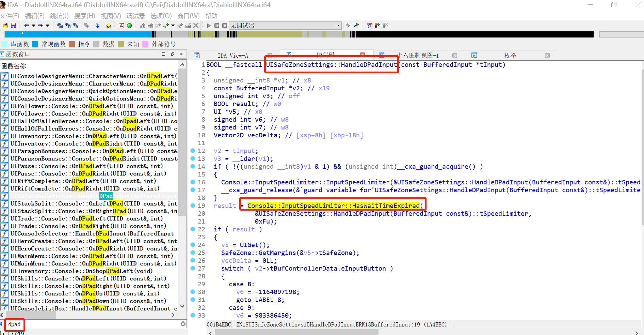Click the blue down arrow toolbar icon
The width and height of the screenshot is (644, 335).
97,26
